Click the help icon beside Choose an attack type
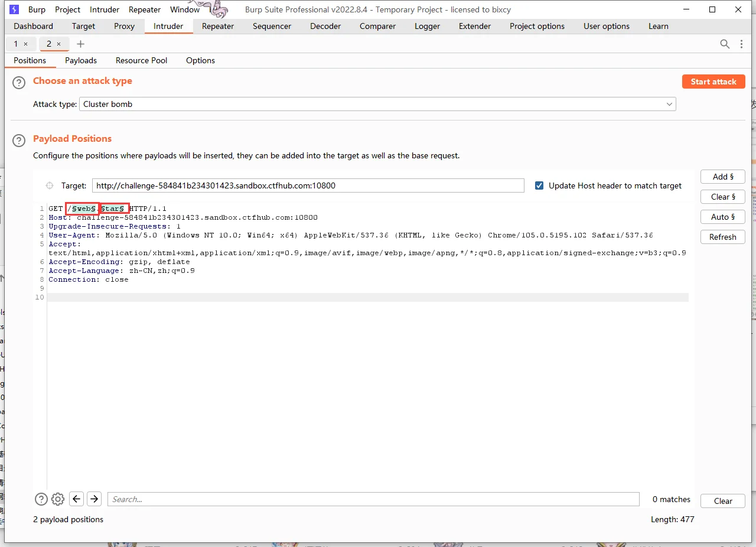This screenshot has width=756, height=547. 19,83
